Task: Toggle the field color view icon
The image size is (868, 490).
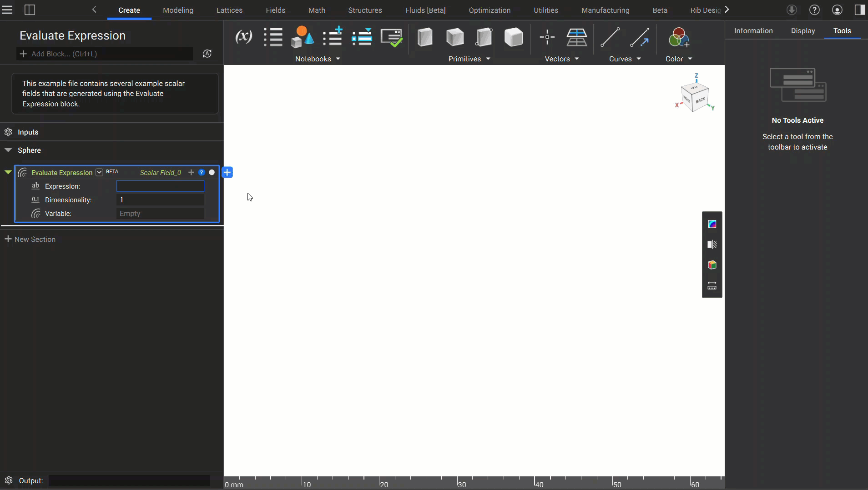Action: [x=712, y=224]
